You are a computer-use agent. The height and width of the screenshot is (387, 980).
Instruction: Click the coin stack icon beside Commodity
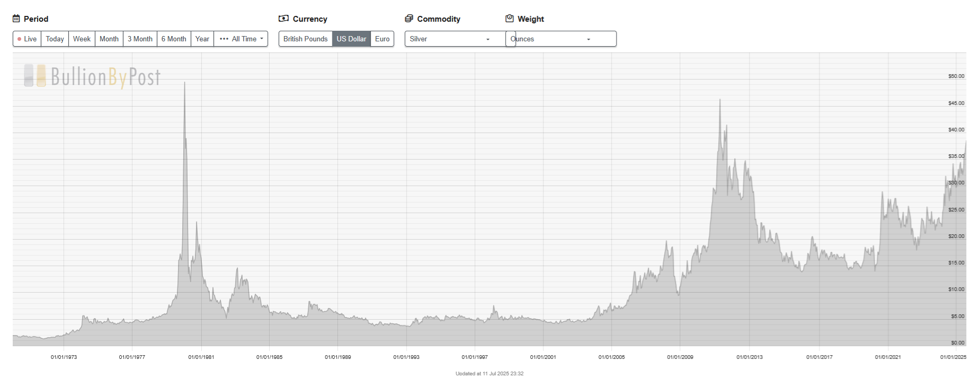[x=408, y=19]
